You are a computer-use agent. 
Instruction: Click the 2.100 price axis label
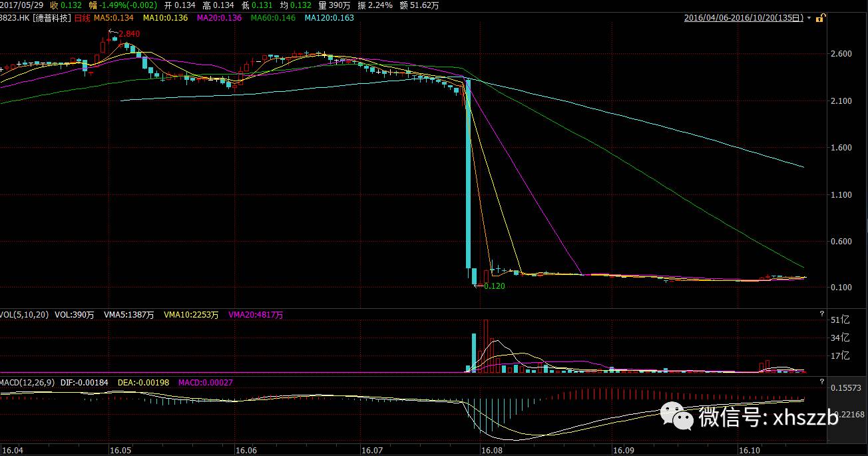[x=841, y=101]
